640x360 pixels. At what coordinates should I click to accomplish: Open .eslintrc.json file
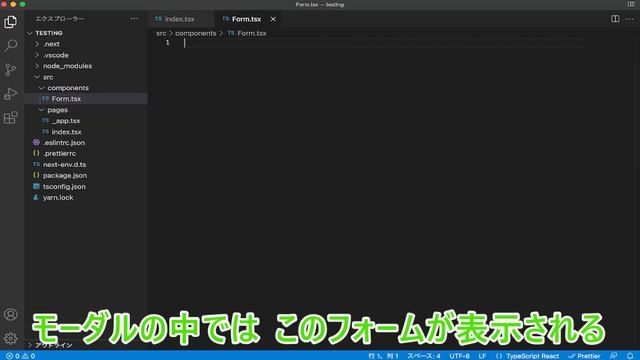coord(86,142)
